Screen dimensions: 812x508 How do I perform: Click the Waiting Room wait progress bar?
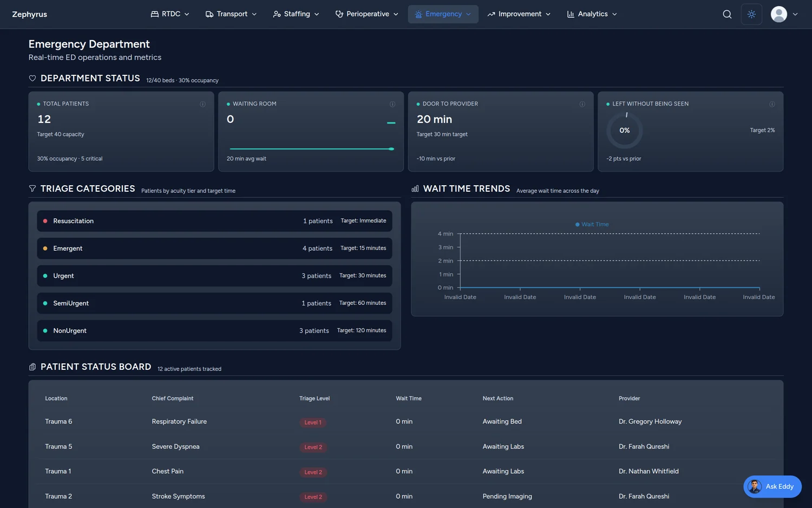pos(311,149)
